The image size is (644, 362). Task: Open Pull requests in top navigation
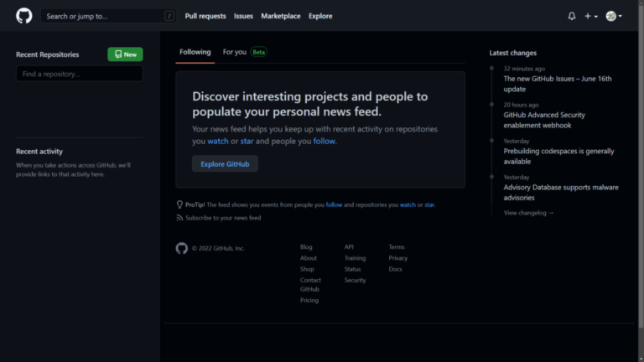[x=205, y=16]
